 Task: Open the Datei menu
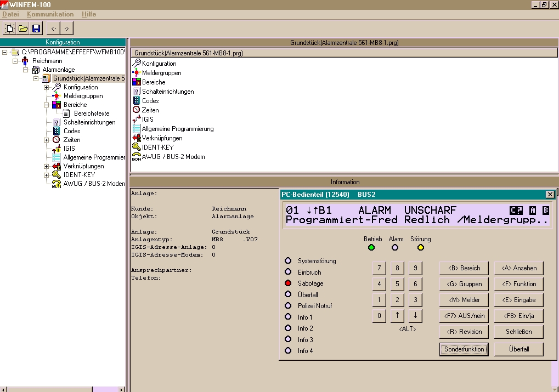(x=11, y=14)
